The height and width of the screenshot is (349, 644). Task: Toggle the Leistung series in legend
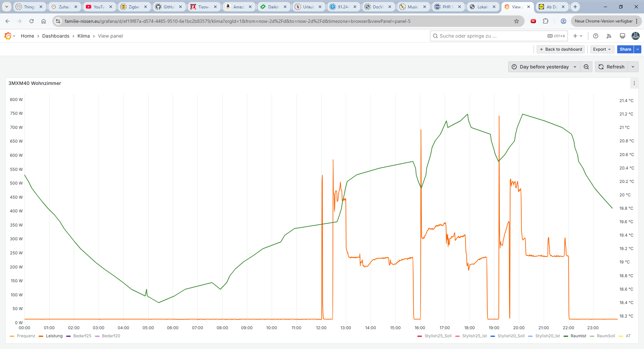pos(54,336)
